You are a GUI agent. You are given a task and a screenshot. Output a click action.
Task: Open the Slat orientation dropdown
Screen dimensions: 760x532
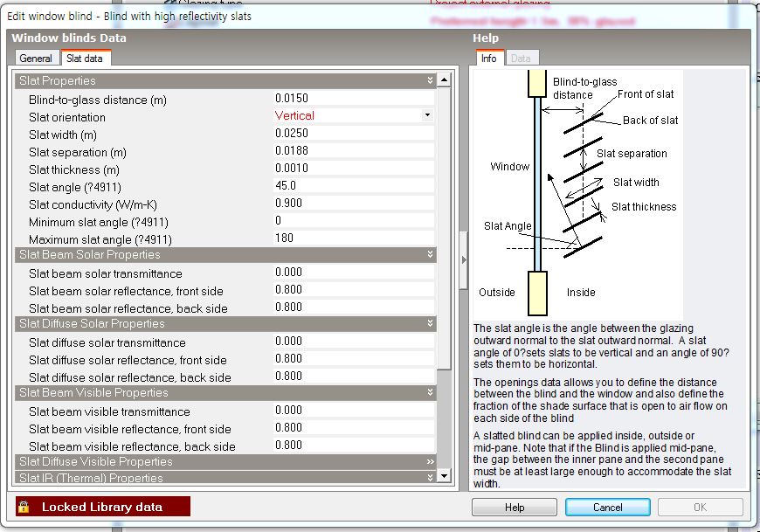pos(427,115)
